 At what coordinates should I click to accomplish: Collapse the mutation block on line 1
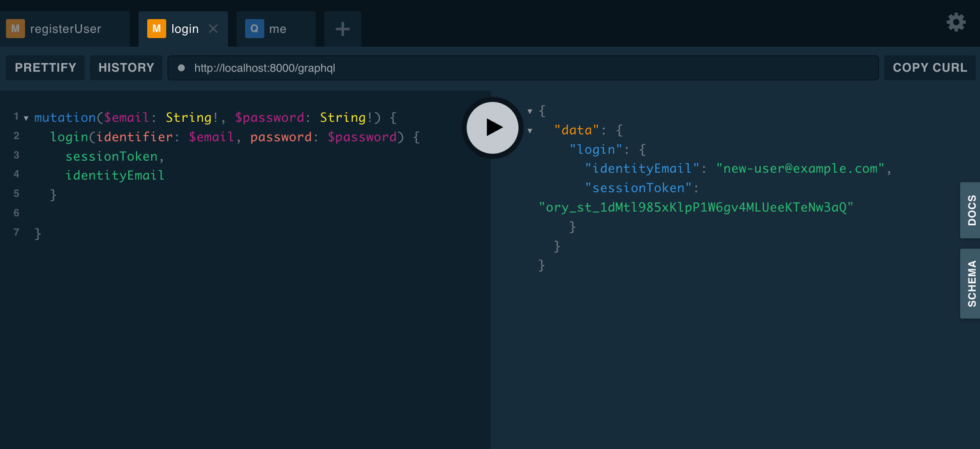pyautogui.click(x=26, y=117)
